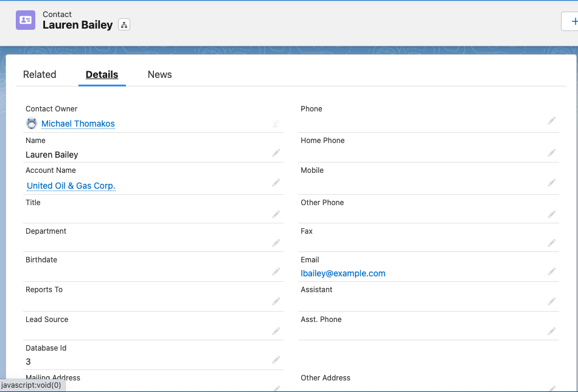Screen dimensions: 578x392
Task: Open the United Oil & Gas Corp. account link
Action: 71,186
